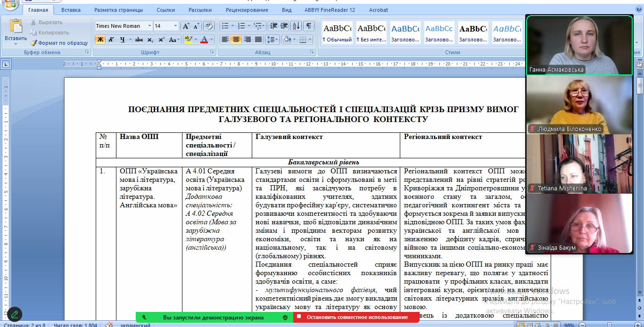Toggle center alignment in paragraph group

tap(236, 40)
